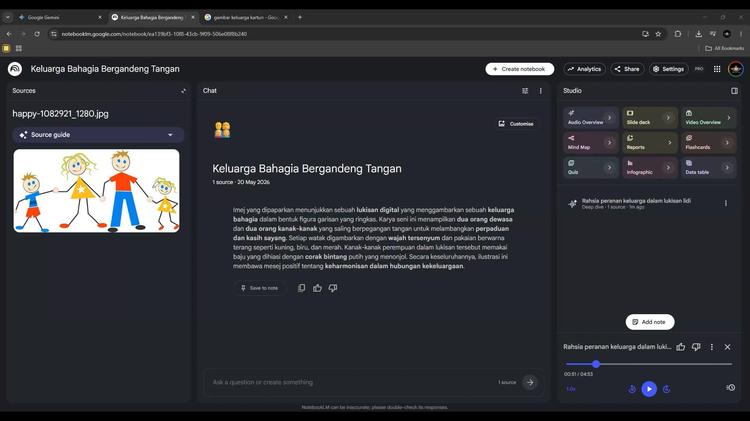The width and height of the screenshot is (750, 421).
Task: Collapse the Sources panel icon
Action: click(x=183, y=91)
